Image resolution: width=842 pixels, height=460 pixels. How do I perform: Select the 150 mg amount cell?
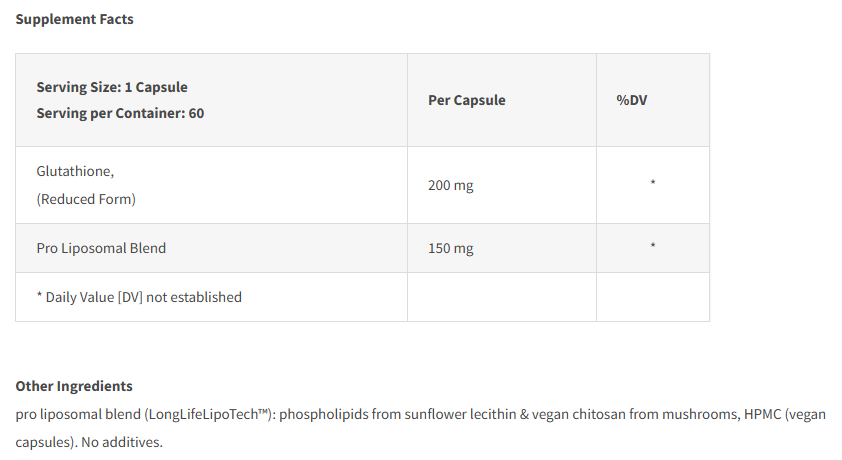click(450, 248)
